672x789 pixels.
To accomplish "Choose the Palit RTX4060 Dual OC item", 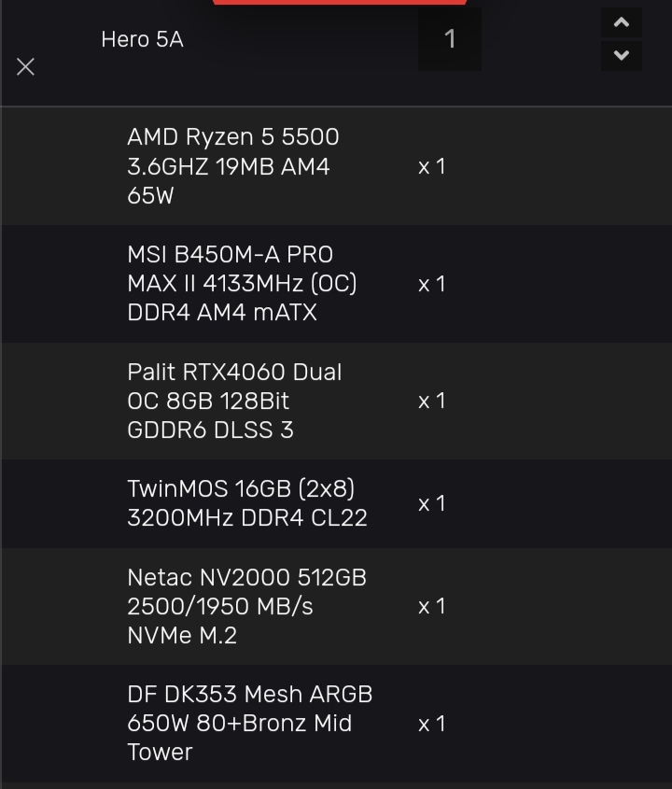I will (x=234, y=401).
